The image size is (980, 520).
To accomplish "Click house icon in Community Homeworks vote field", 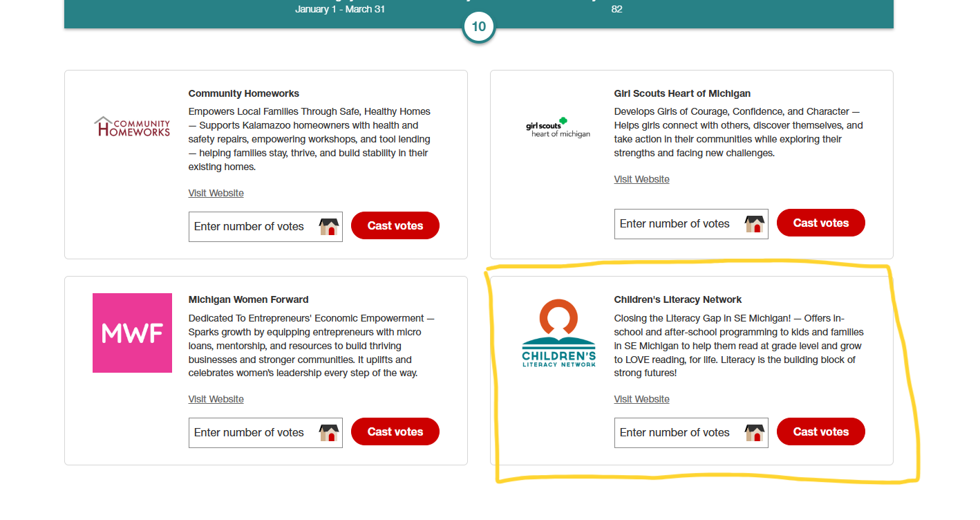I will click(329, 226).
